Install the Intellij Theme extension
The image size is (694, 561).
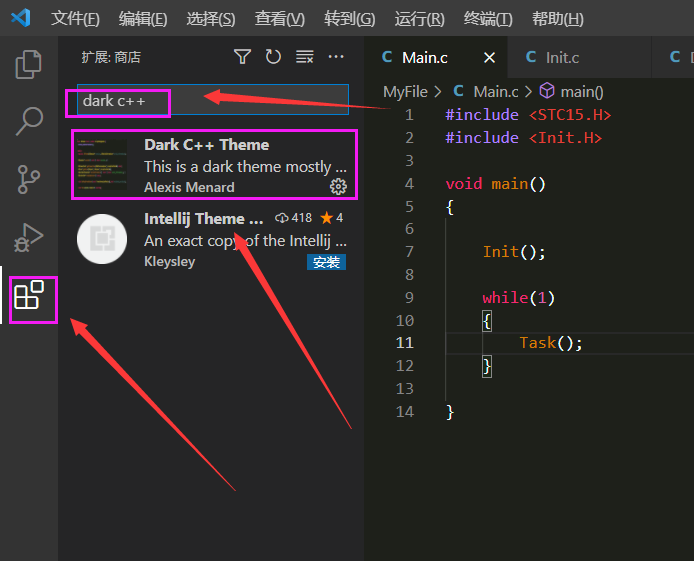tap(327, 262)
